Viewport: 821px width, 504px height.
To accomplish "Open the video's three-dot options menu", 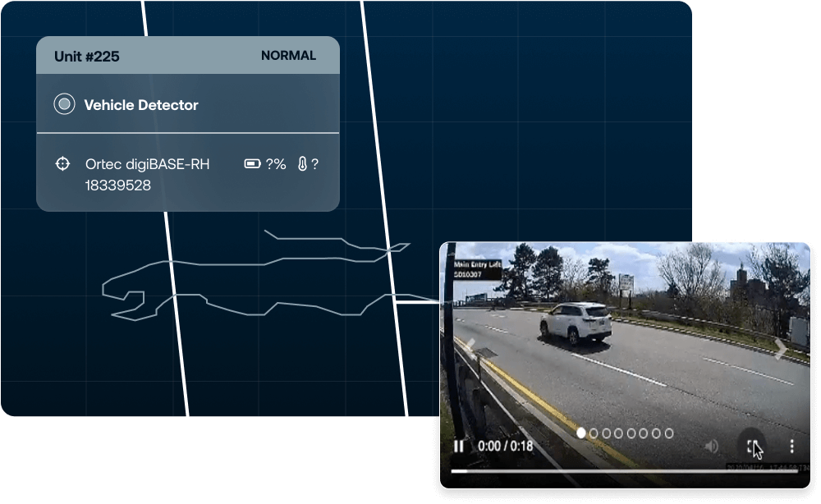I will click(x=791, y=447).
